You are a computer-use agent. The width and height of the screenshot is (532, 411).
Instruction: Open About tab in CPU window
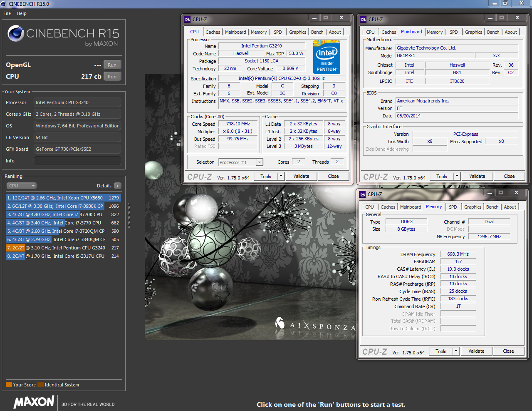point(335,32)
